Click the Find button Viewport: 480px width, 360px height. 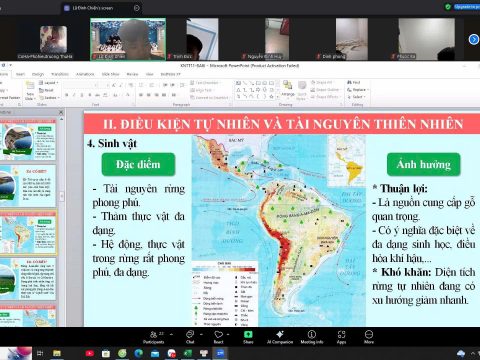(x=354, y=82)
